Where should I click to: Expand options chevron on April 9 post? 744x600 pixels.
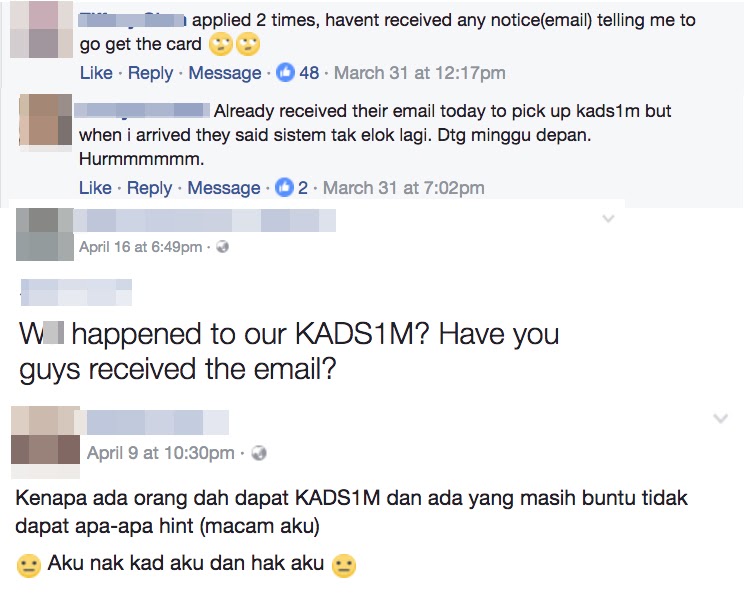721,418
